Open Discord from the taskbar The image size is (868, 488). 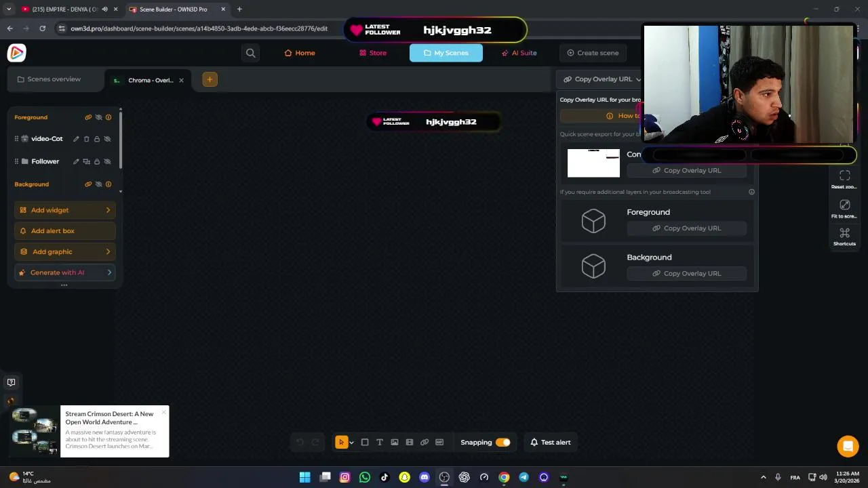(x=425, y=477)
